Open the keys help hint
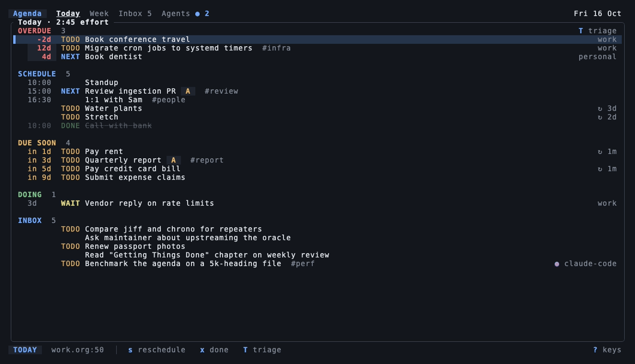The image size is (635, 364). [607, 350]
